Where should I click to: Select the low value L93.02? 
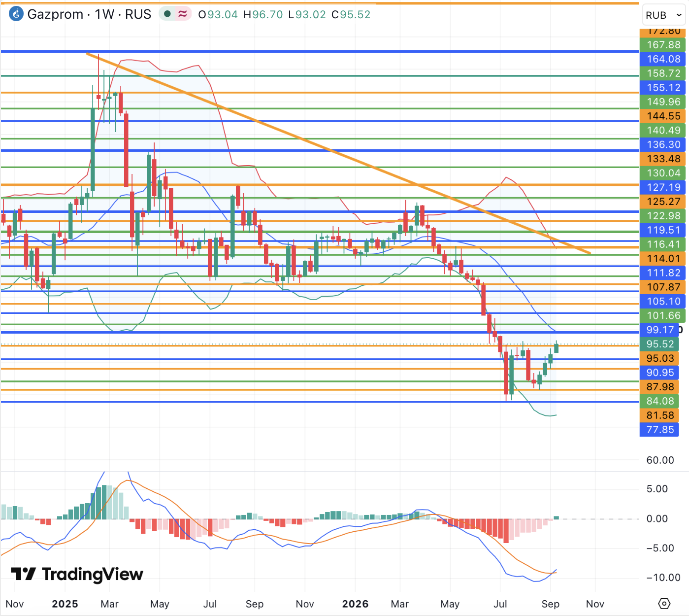pyautogui.click(x=307, y=15)
